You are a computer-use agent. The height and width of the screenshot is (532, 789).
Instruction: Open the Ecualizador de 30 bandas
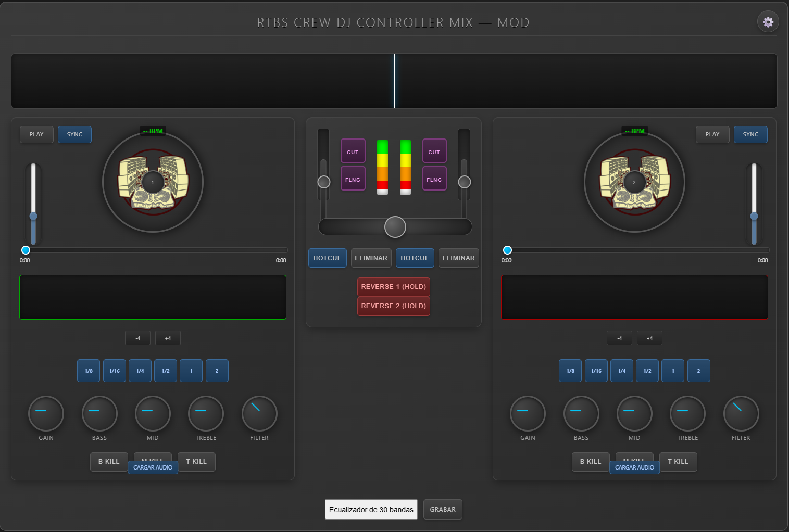click(x=371, y=509)
